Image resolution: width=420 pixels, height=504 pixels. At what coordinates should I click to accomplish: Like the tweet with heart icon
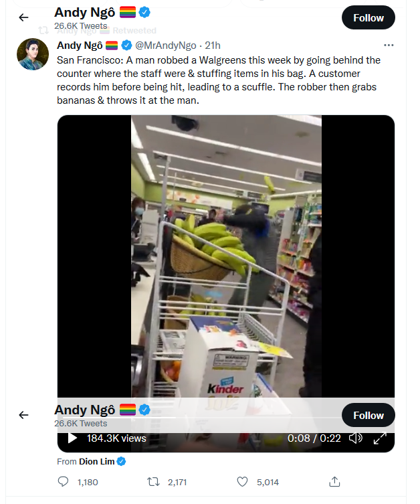click(242, 482)
